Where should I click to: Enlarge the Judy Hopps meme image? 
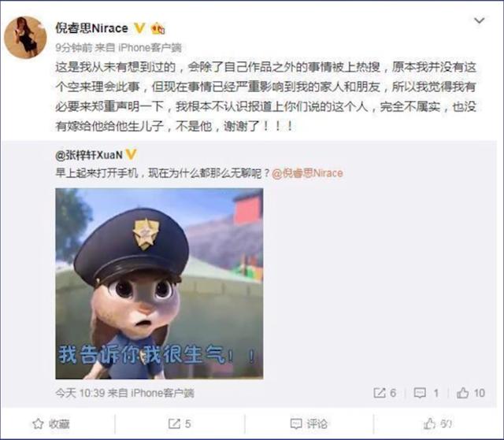[159, 283]
